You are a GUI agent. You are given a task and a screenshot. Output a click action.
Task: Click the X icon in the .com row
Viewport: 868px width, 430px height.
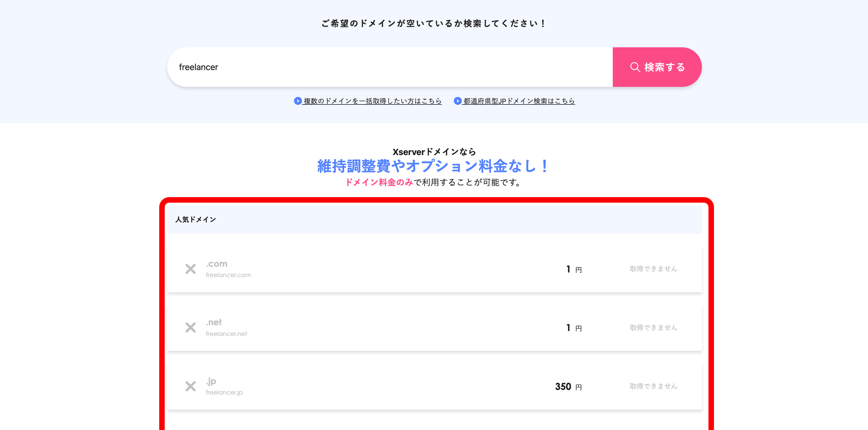coord(190,269)
